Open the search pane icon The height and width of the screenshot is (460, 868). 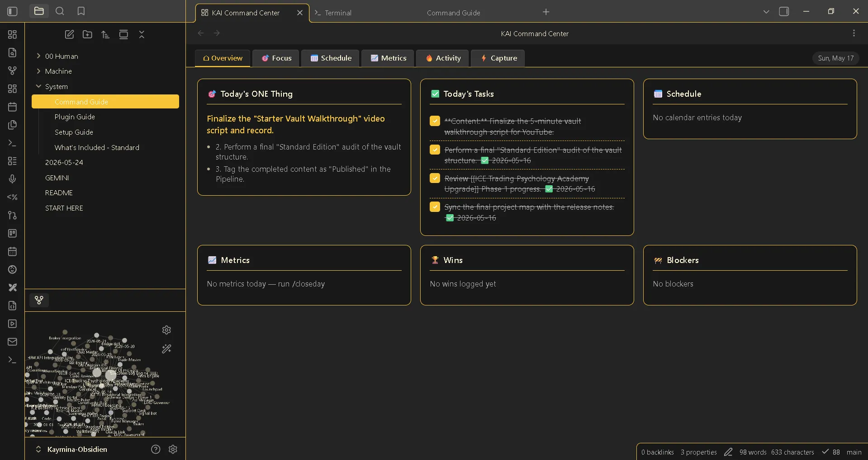point(60,11)
